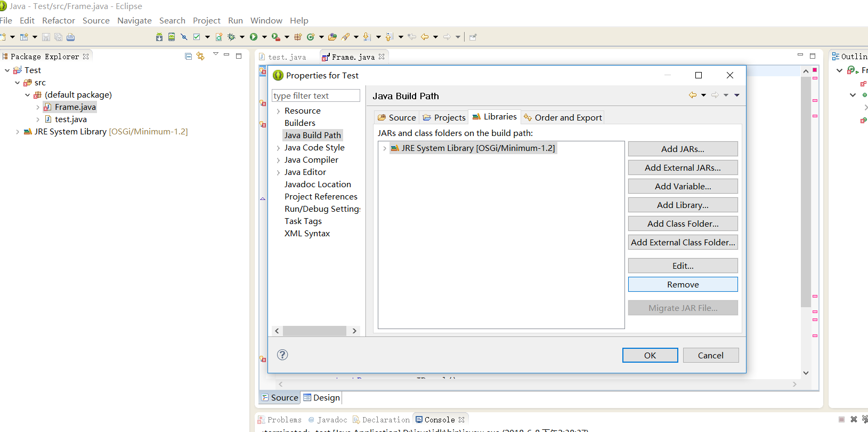
Task: Click the Add Variable... button
Action: click(x=683, y=186)
